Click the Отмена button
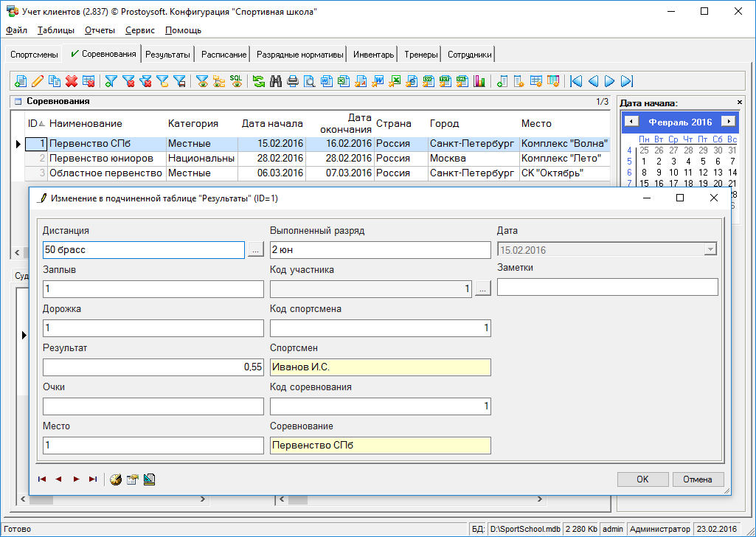 pos(698,479)
